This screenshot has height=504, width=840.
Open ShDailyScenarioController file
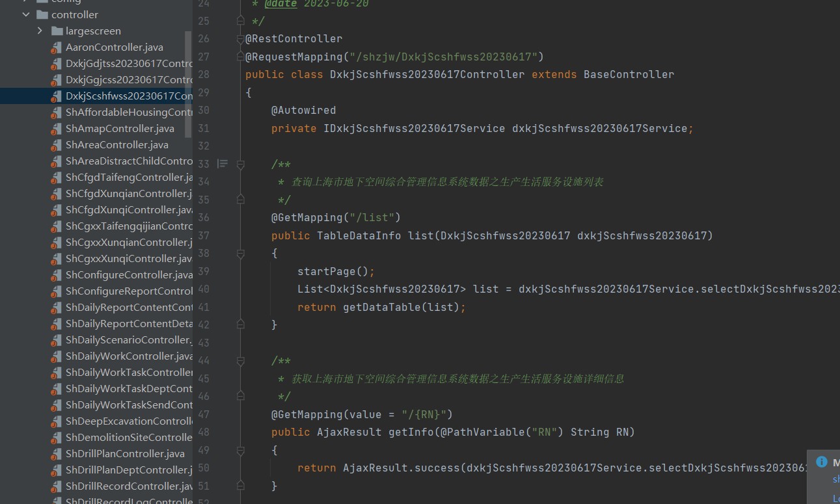pos(129,339)
